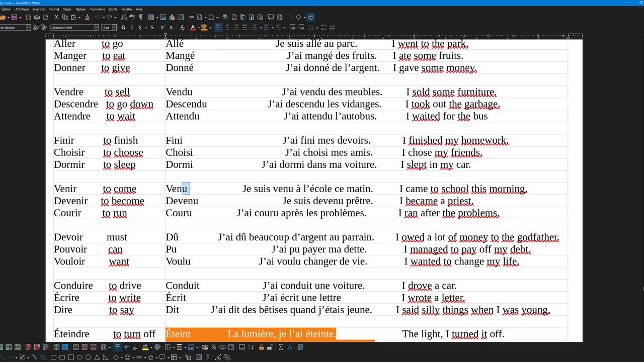The image size is (644, 362).
Task: Click the "Devenir" verb cell
Action: point(71,201)
